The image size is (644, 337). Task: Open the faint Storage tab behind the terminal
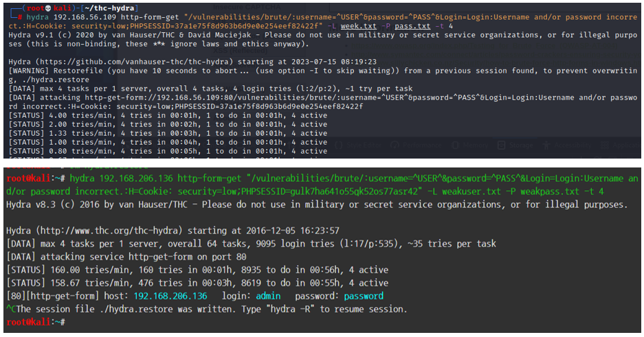click(515, 145)
